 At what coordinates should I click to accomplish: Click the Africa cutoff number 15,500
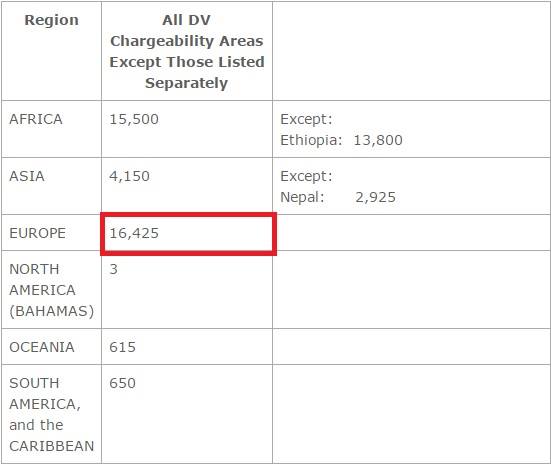point(134,119)
